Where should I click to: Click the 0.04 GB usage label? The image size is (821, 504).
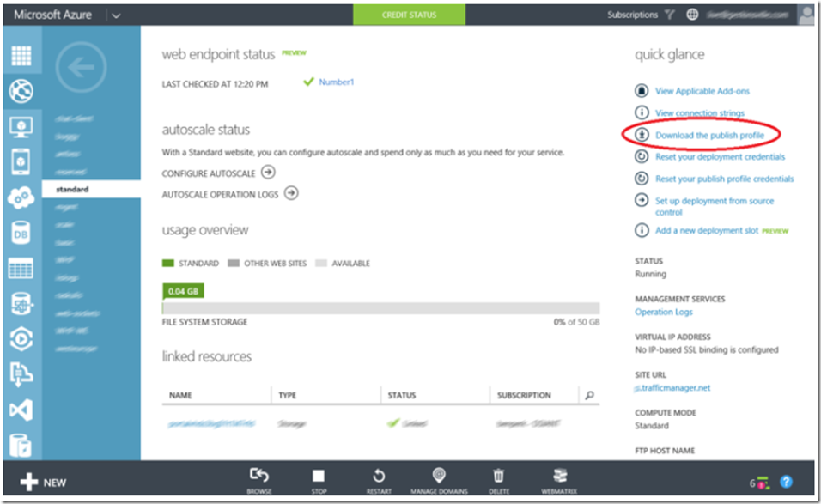pyautogui.click(x=183, y=291)
